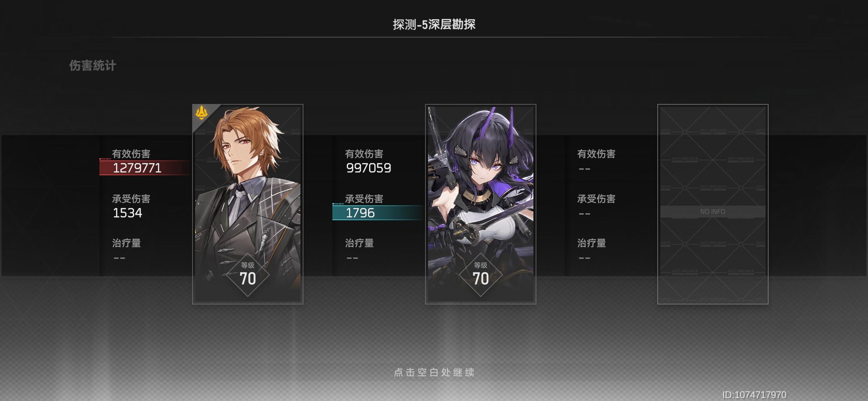The height and width of the screenshot is (401, 868).
Task: Click the level 70 diamond badge on the brown-haired character's card
Action: 248,275
